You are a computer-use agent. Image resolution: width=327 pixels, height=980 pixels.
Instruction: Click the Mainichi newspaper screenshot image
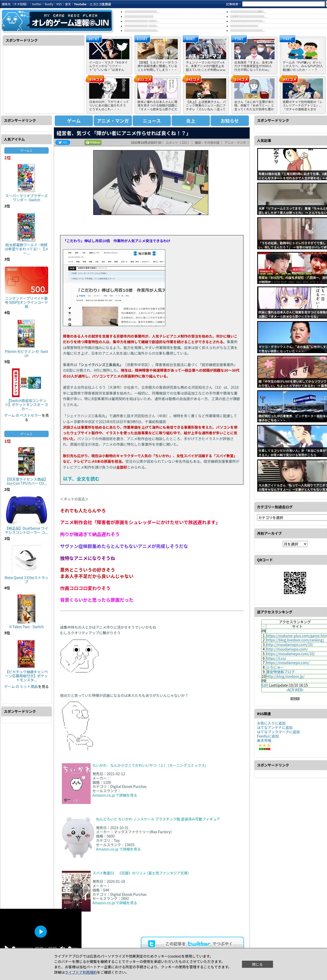[x=114, y=287]
